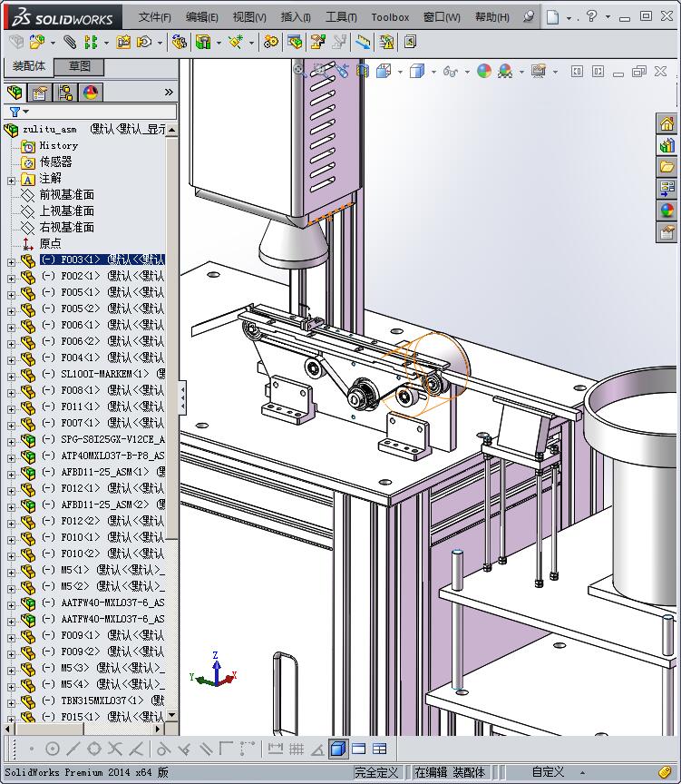Image resolution: width=681 pixels, height=784 pixels.
Task: Expand the 注解 annotations tree node
Action: pyautogui.click(x=12, y=181)
